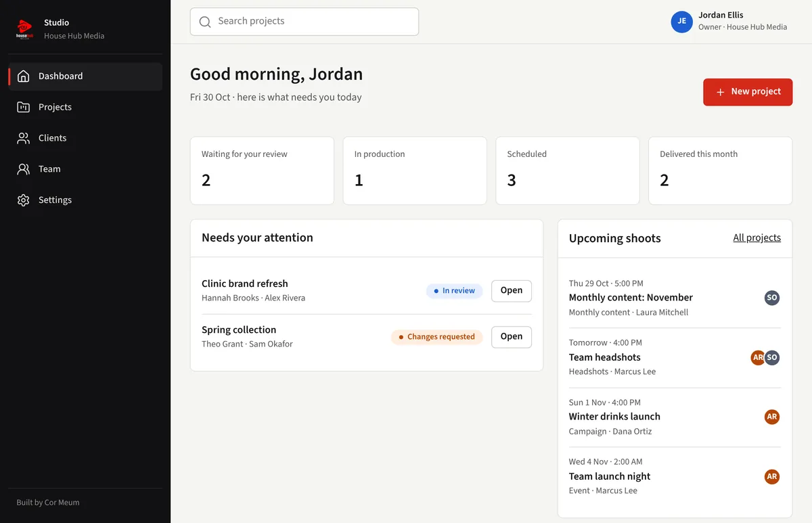Image resolution: width=812 pixels, height=523 pixels.
Task: Click the Sun 1 Nov · 4:00 PM date
Action: [605, 403]
